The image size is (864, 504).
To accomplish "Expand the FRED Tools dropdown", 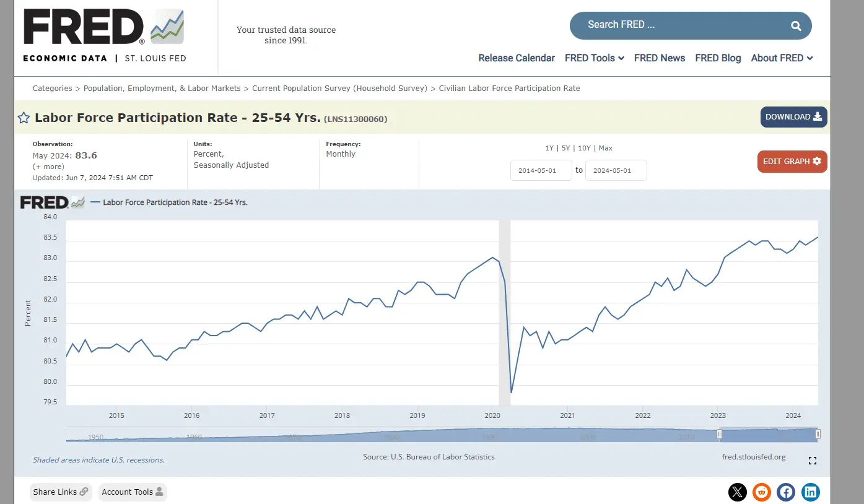I will 594,58.
